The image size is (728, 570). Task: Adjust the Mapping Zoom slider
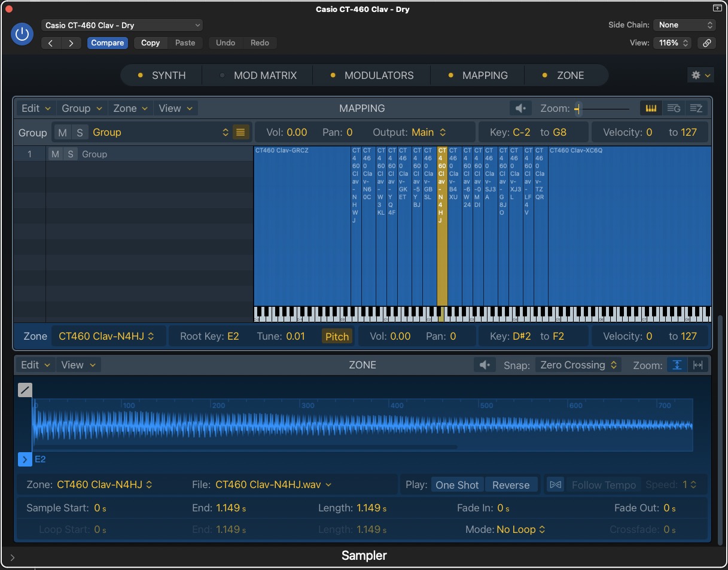point(602,109)
